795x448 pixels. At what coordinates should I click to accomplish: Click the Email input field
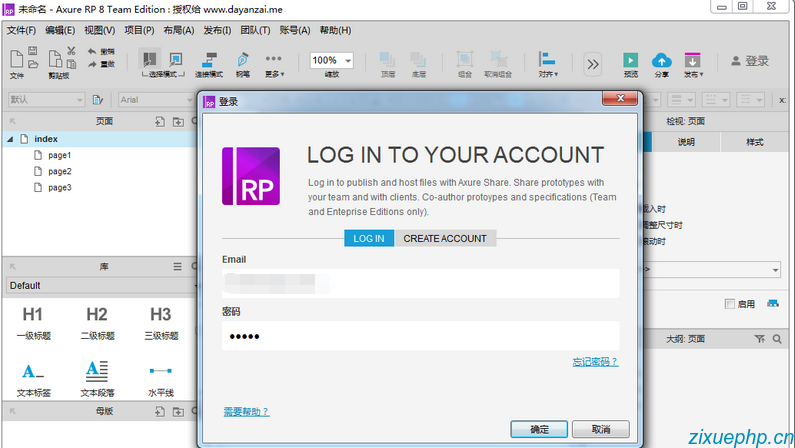click(420, 283)
